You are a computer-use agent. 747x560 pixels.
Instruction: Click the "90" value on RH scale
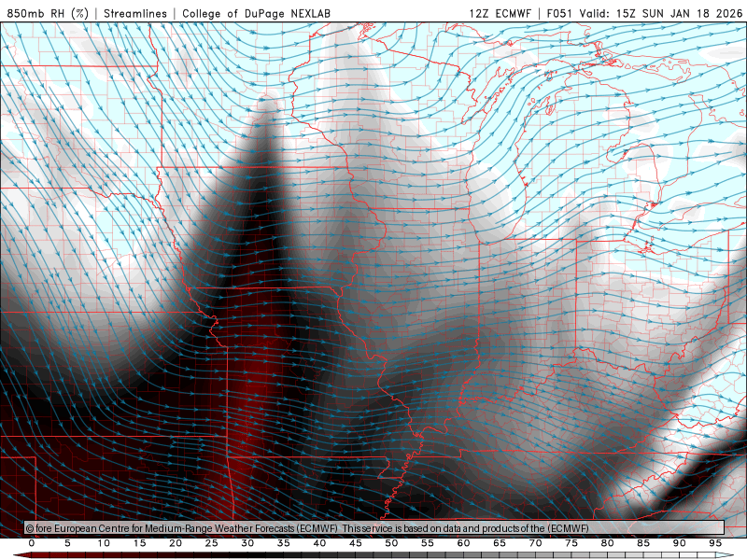(x=680, y=543)
